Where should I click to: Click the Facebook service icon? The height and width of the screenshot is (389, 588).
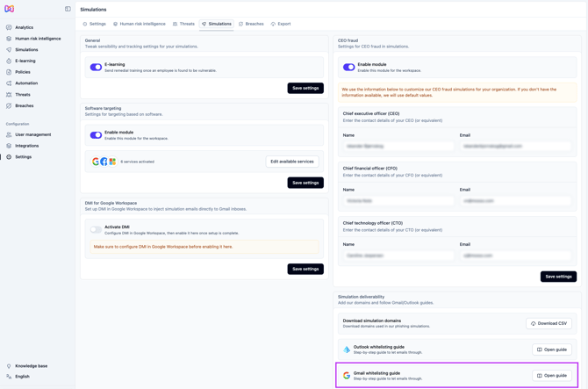[x=104, y=162]
